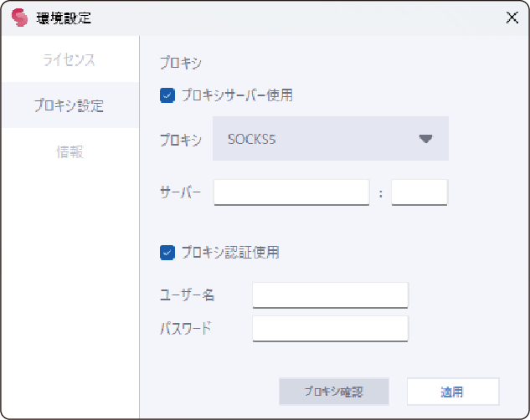Uncheck the プロキシ認証使用 checkbox
This screenshot has height=420, width=530.
167,252
